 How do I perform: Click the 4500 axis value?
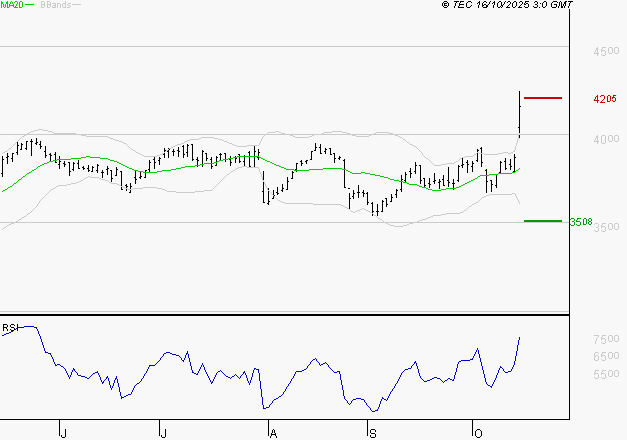606,52
